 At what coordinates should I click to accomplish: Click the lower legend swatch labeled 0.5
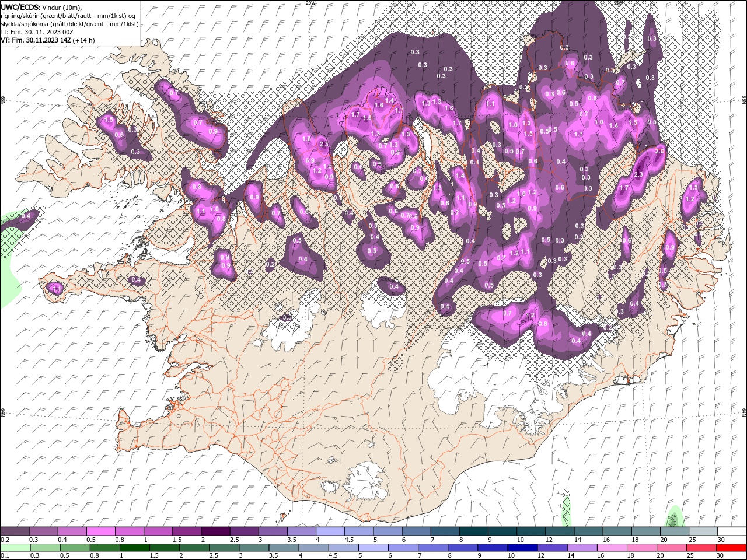75,548
